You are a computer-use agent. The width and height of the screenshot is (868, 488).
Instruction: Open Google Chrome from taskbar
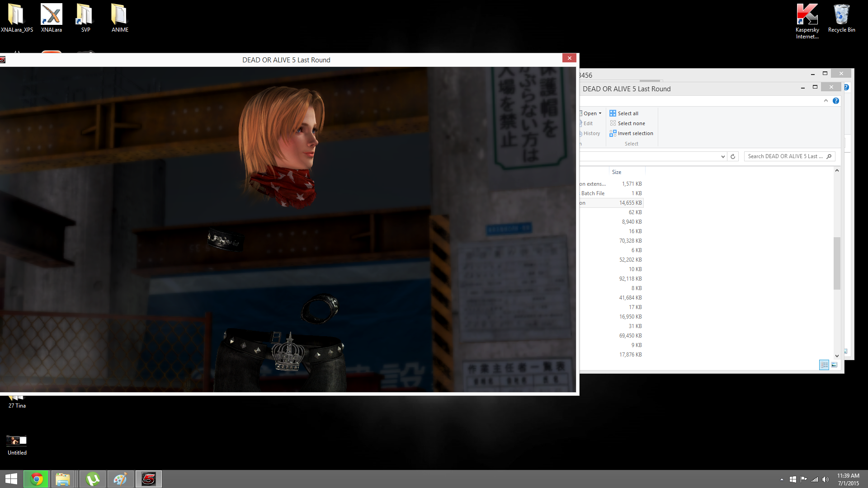37,479
